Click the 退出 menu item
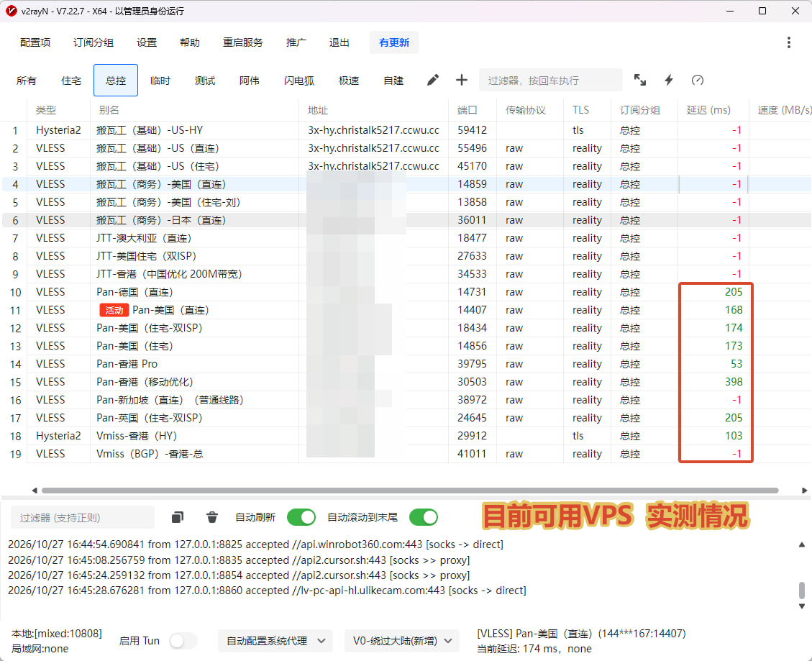 tap(339, 42)
